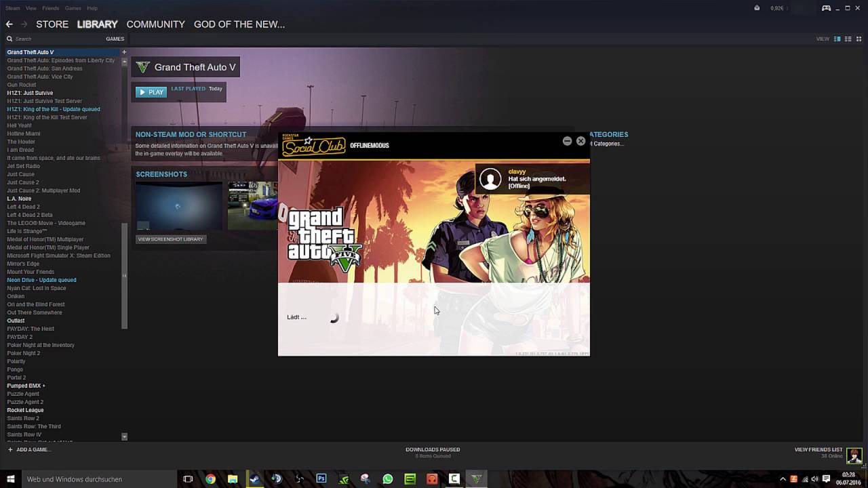Click the plus icon in the games list header
The height and width of the screenshot is (488, 868).
(124, 52)
